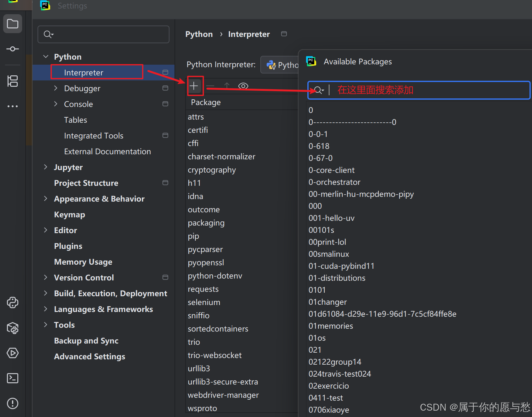Screen dimensions: 532x417
Task: Click the upgrade package arrow icon
Action: tap(227, 85)
